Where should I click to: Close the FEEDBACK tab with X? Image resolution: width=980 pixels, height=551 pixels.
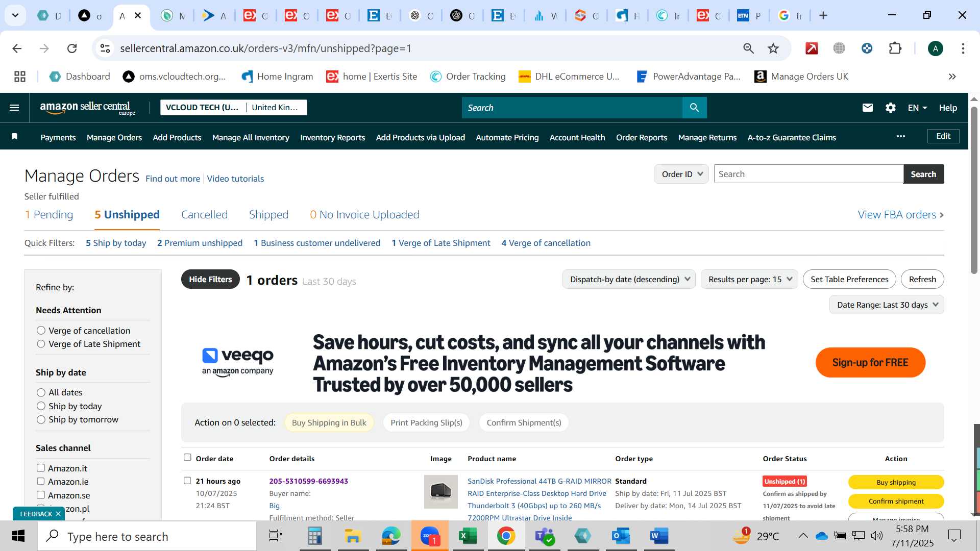click(x=58, y=514)
